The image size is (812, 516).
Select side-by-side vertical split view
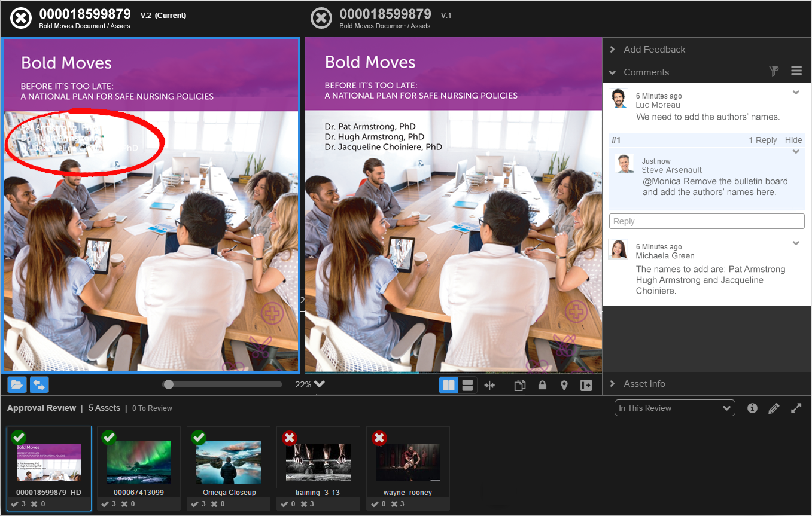tap(448, 386)
